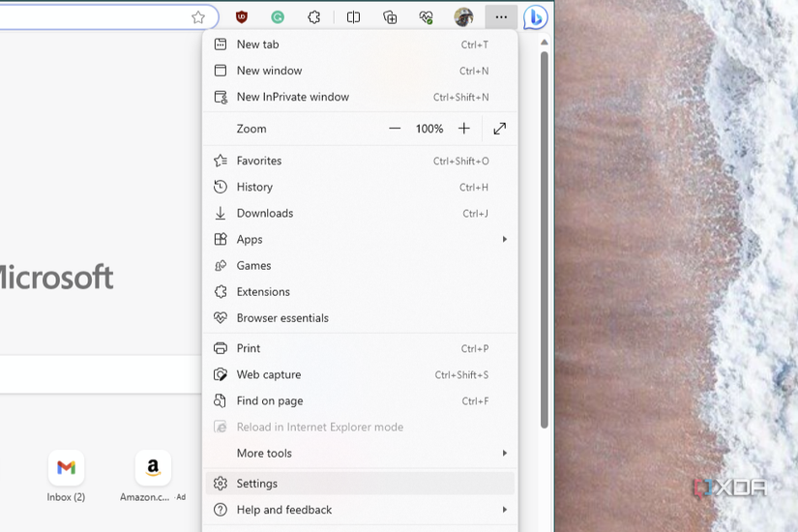Open the uBlock Origin extension icon
Viewport: 798px width, 532px height.
point(241,17)
